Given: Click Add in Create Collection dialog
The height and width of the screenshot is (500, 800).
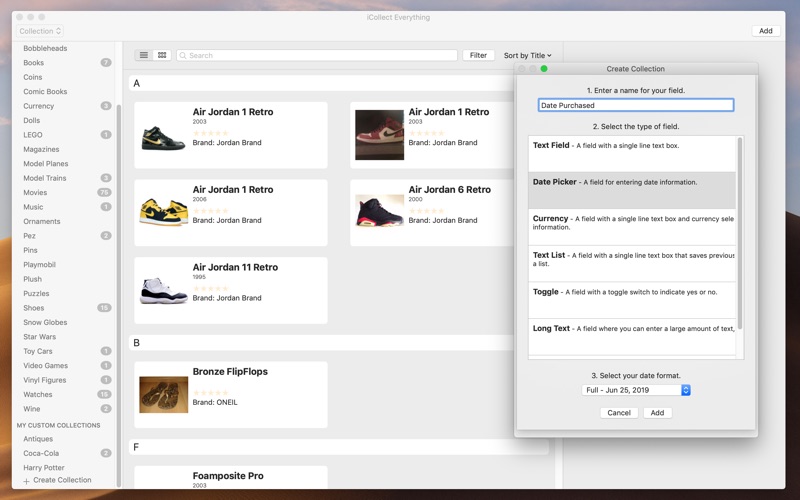Looking at the screenshot, I should [657, 413].
